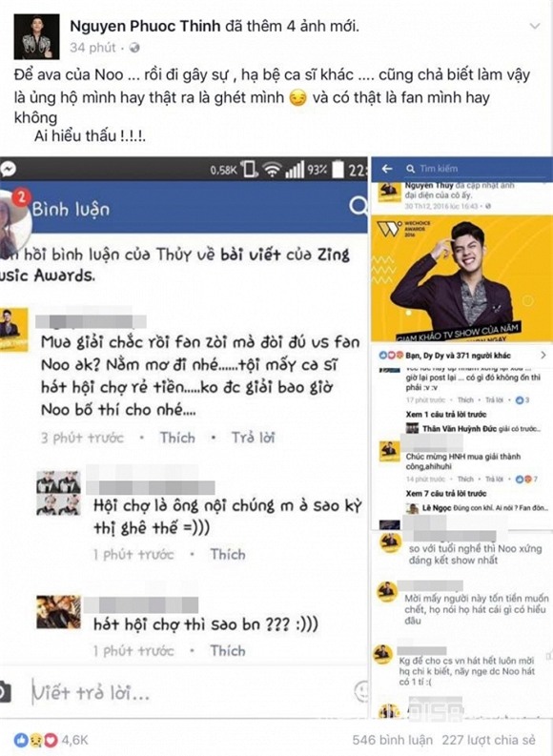Click Nguyen Phuoc Thinh profile picture

[x=36, y=36]
